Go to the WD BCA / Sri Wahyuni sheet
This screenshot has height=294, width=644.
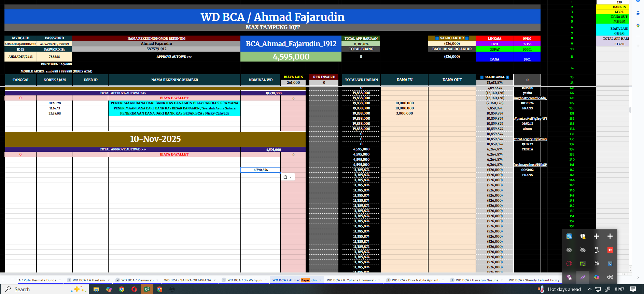click(245, 280)
